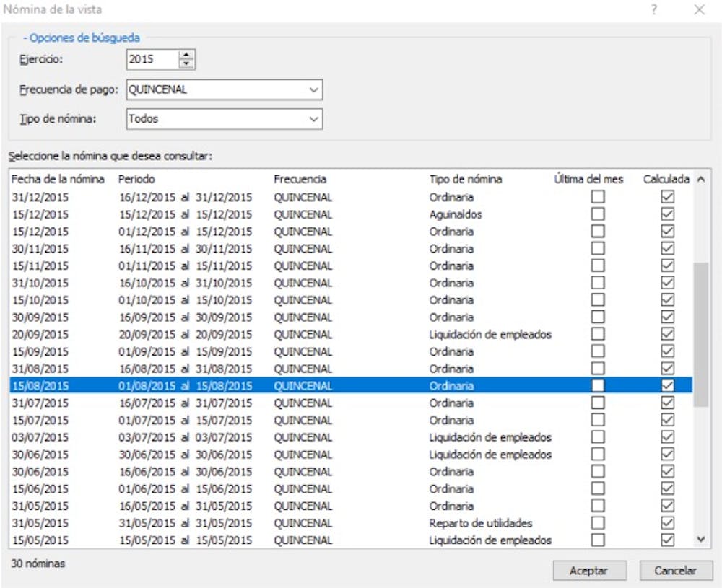Click the Cancelar button

click(676, 571)
